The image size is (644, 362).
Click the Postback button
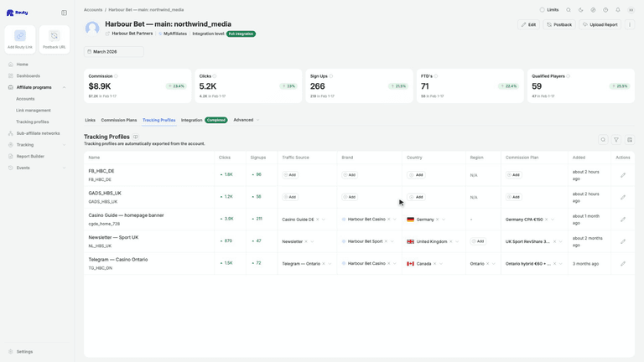(559, 24)
